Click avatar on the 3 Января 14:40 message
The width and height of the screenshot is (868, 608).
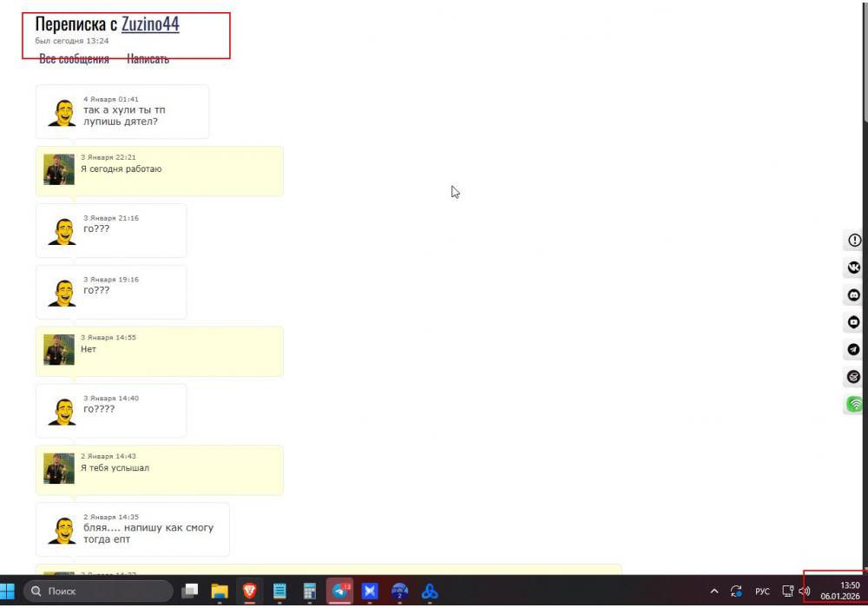[x=62, y=412]
